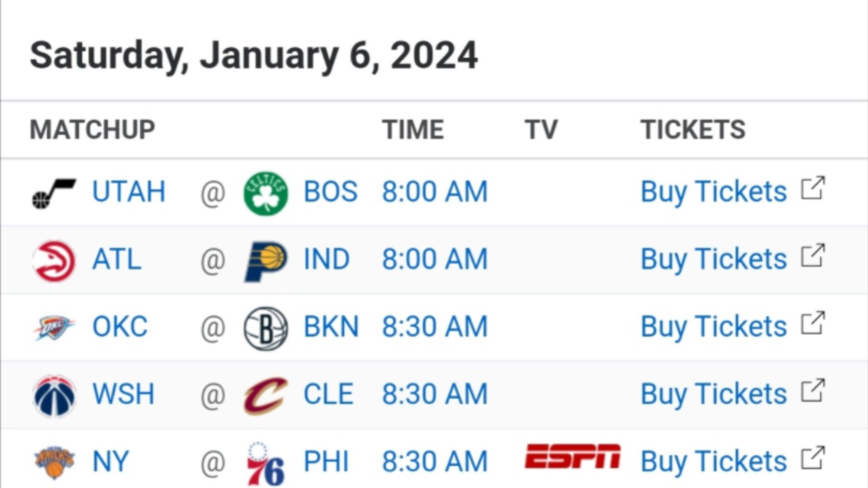Screen dimensions: 868x488
Task: Click the OKC Thunder logo
Action: coord(54,328)
